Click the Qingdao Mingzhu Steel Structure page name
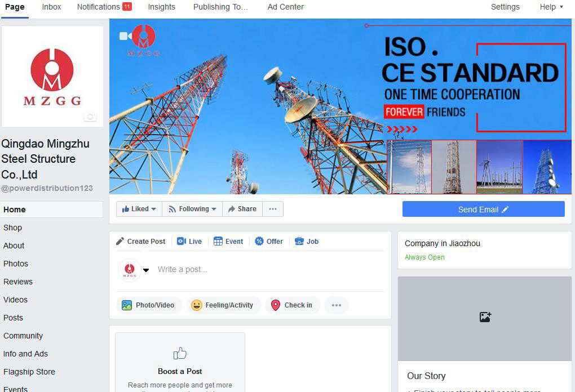 coord(46,159)
